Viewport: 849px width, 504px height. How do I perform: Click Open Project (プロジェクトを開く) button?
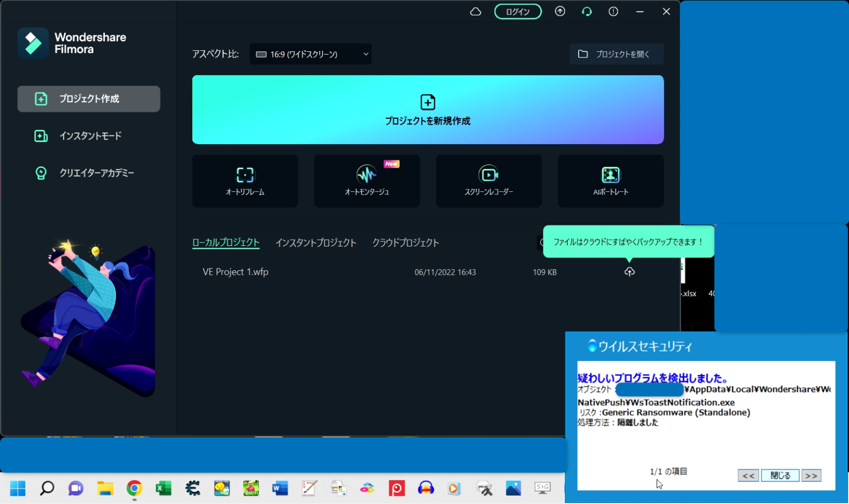click(616, 54)
